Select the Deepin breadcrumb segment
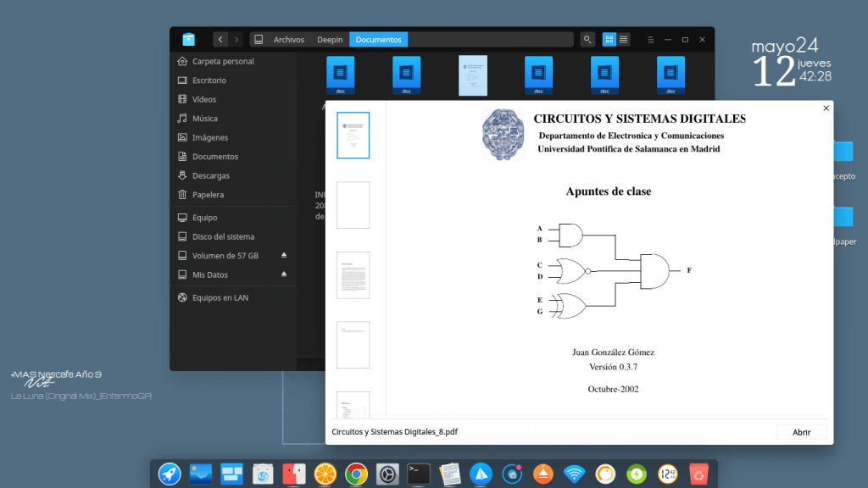 click(330, 40)
